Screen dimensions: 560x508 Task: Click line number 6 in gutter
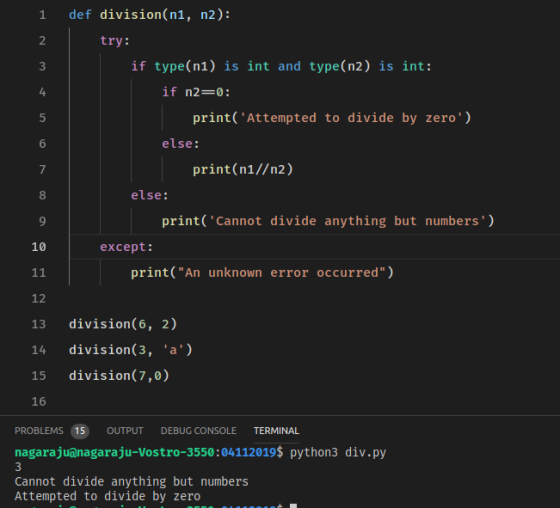click(x=42, y=144)
